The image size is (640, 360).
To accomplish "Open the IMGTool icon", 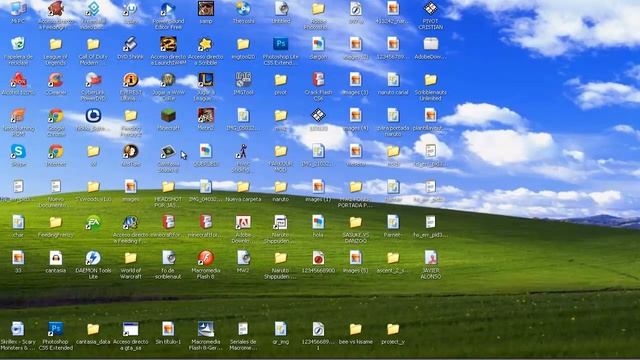I will pyautogui.click(x=243, y=80).
